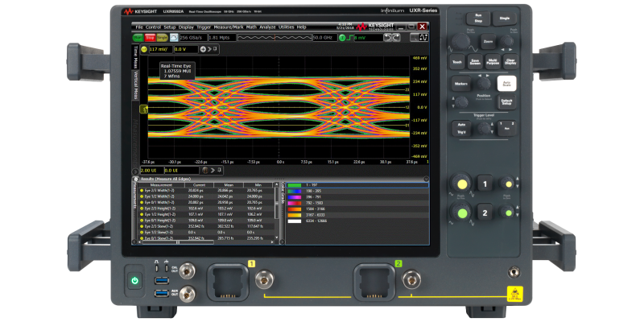The height and width of the screenshot is (322, 644).
Task: Edit the 256 GSa/s sample rate field
Action: click(192, 38)
